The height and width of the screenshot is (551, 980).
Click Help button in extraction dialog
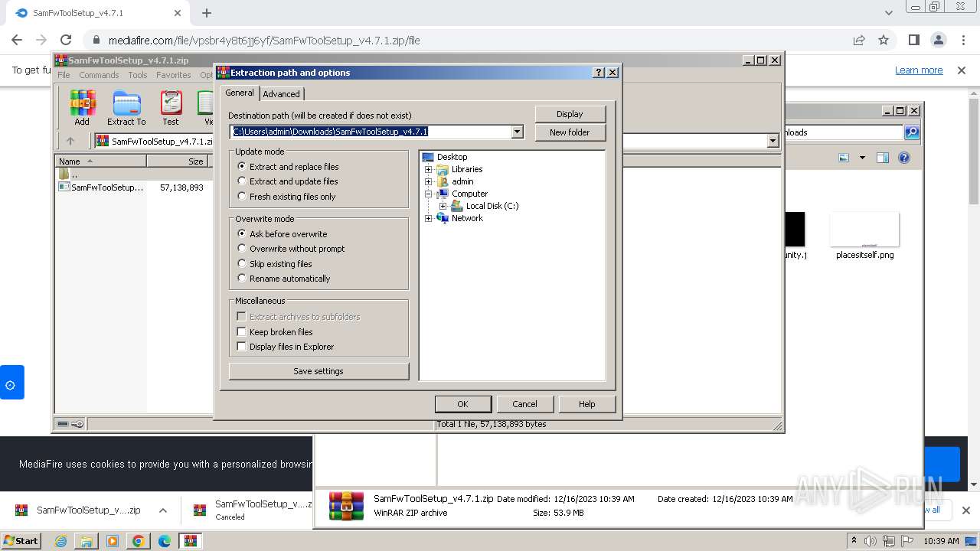[586, 404]
